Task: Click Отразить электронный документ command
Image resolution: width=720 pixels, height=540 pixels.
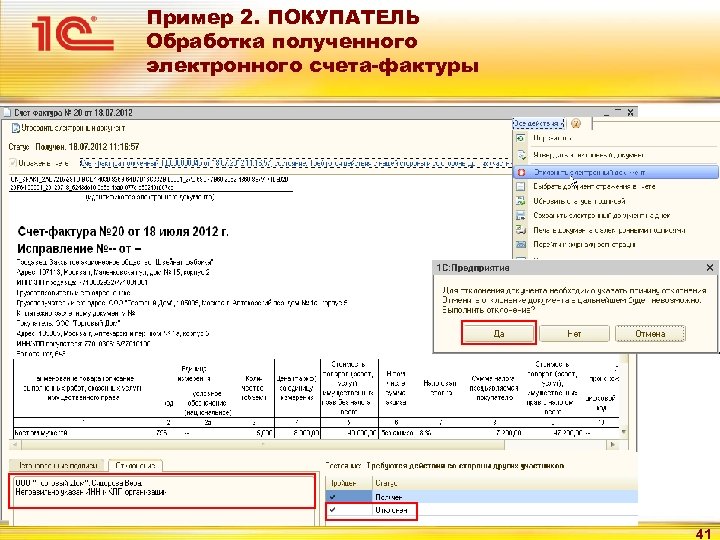Action: click(x=68, y=129)
